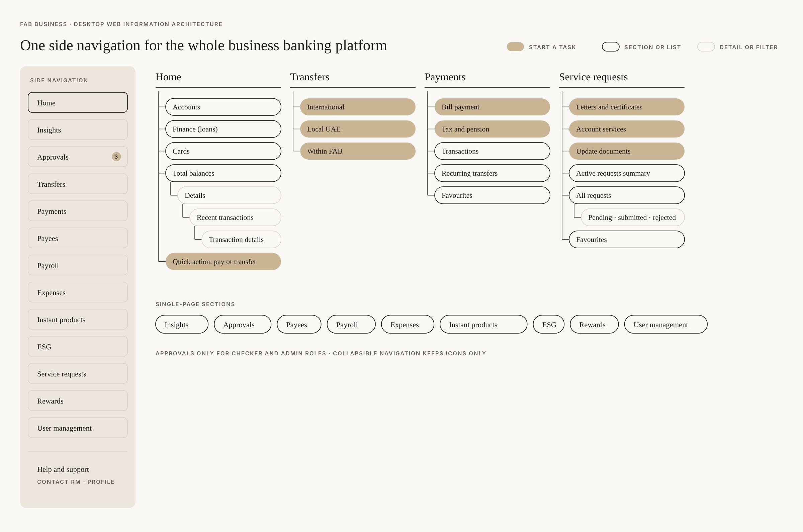
Task: Go to Transfers in the side navigation
Action: tap(78, 184)
